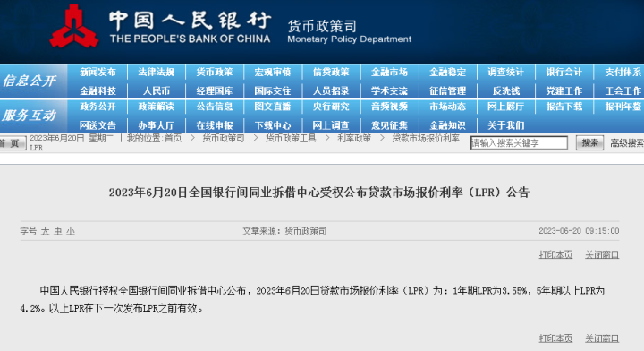Set font size to 中 (medium)
This screenshot has width=644, height=351.
[58, 231]
